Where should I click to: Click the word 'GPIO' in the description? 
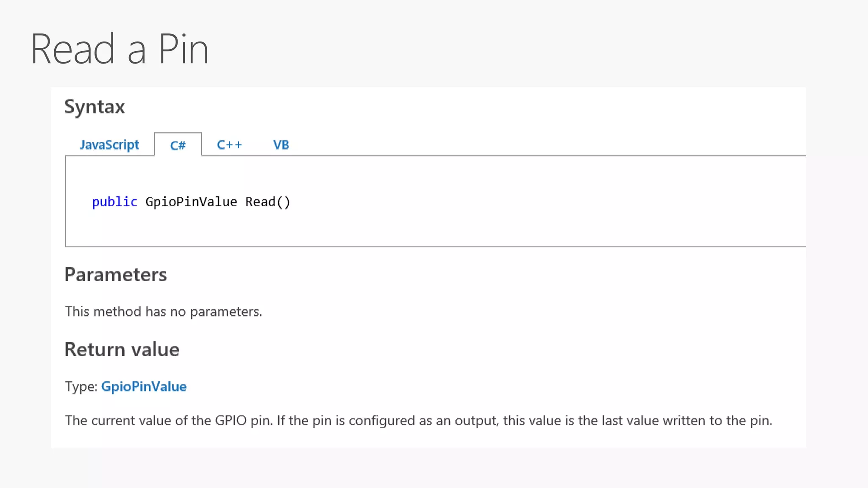click(231, 421)
